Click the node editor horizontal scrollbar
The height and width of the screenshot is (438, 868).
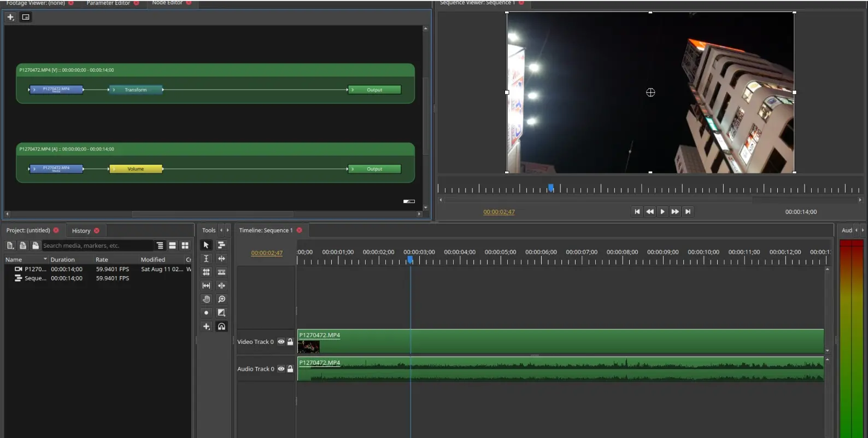click(212, 214)
